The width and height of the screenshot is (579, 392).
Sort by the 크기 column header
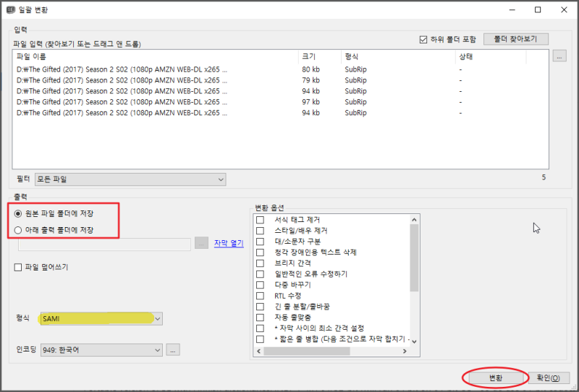[x=320, y=56]
